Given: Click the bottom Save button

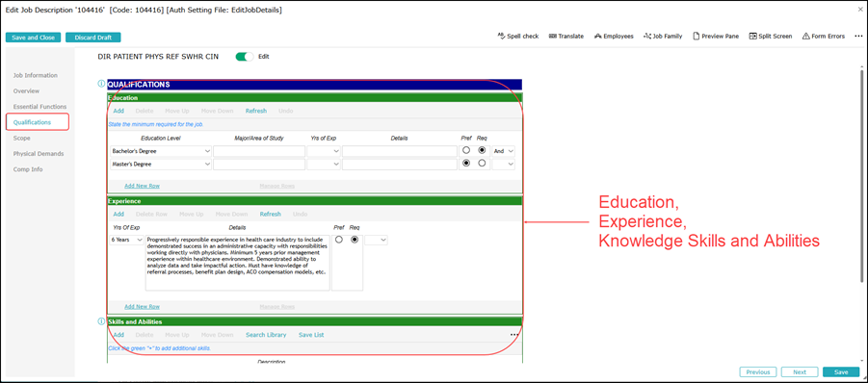Looking at the screenshot, I should [841, 372].
